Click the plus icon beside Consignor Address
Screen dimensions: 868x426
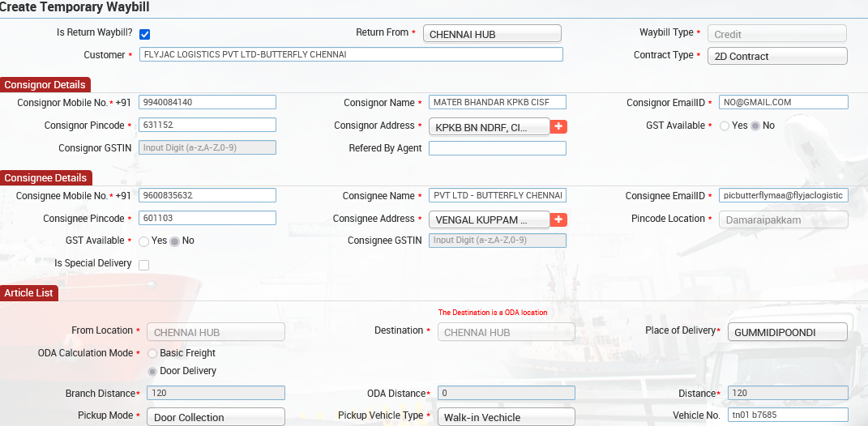click(558, 126)
